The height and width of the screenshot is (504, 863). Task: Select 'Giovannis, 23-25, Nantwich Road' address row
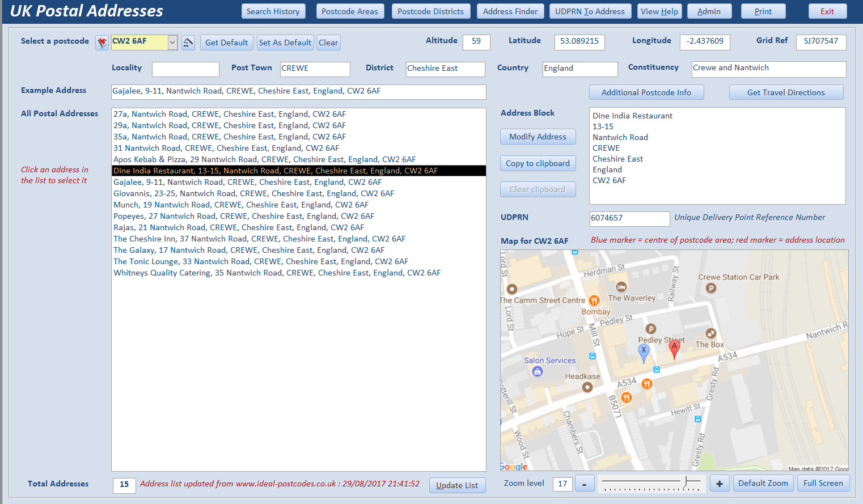point(299,193)
